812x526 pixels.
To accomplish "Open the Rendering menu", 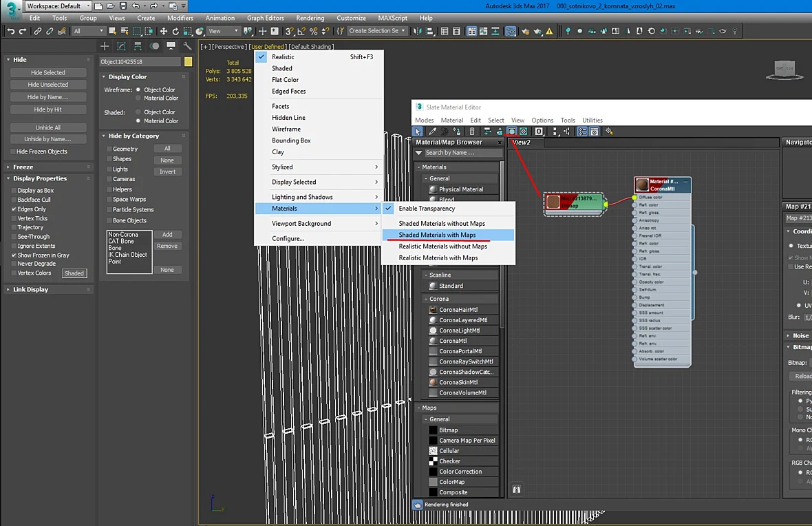I will coord(310,18).
